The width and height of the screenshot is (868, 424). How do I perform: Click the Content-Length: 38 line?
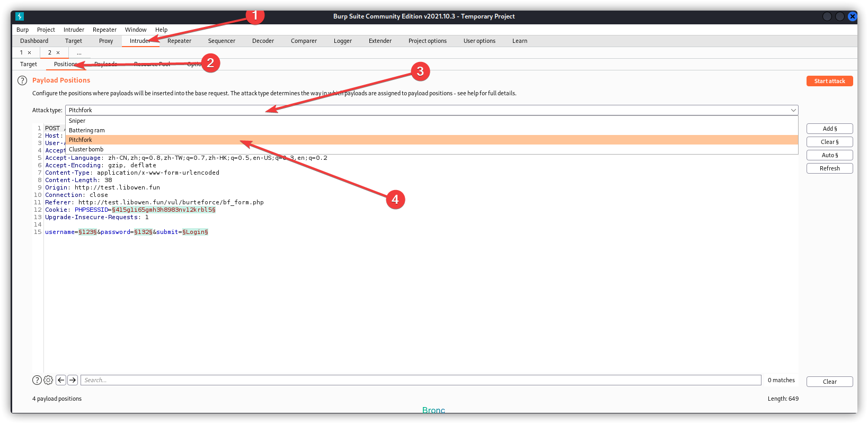78,180
